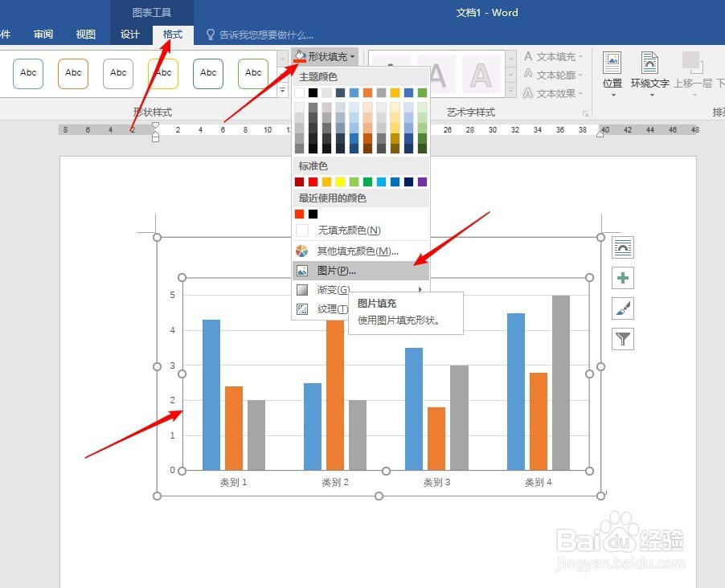The width and height of the screenshot is (725, 588).
Task: Open the More Fill Colors color wheel icon
Action: tap(302, 251)
